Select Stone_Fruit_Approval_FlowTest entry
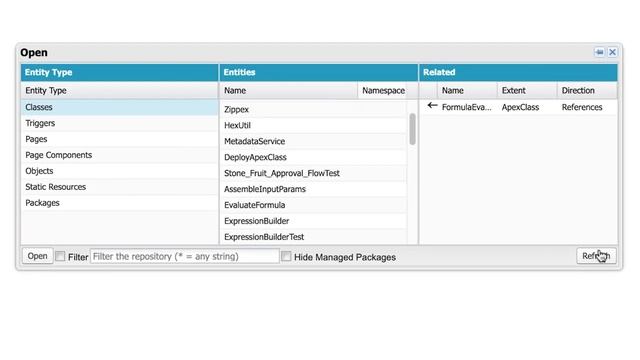Viewport: 640px width, 360px height. (313, 173)
